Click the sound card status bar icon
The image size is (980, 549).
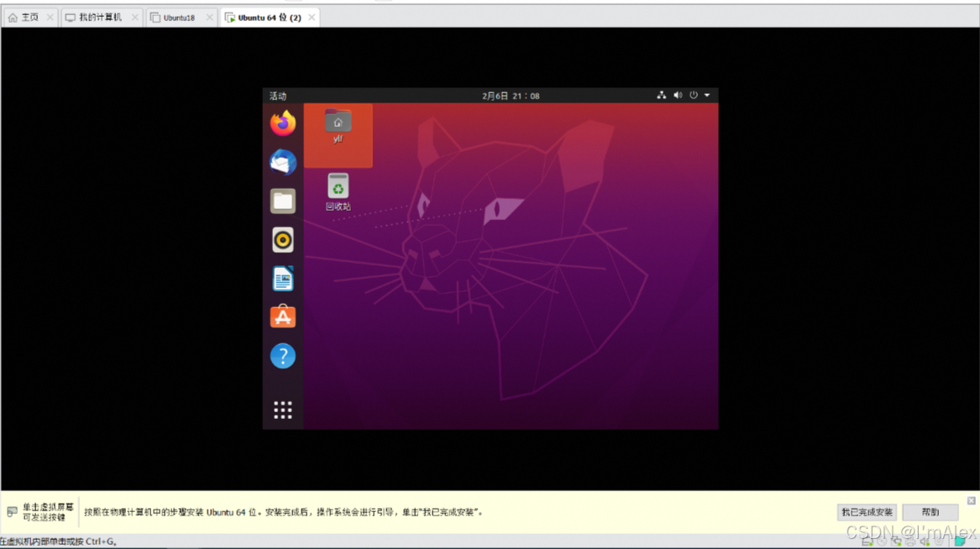tap(925, 542)
